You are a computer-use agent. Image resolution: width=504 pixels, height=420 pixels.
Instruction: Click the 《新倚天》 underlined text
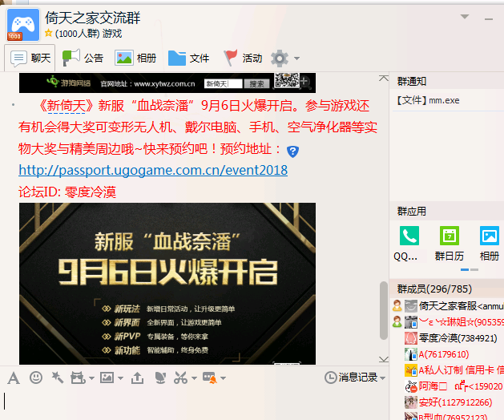pyautogui.click(x=66, y=106)
